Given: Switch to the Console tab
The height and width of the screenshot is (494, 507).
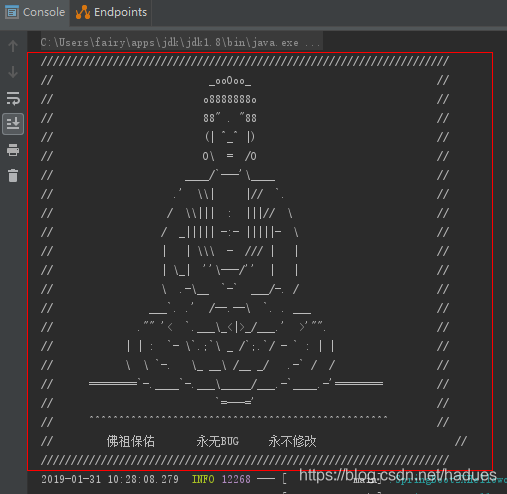Looking at the screenshot, I should pyautogui.click(x=35, y=12).
